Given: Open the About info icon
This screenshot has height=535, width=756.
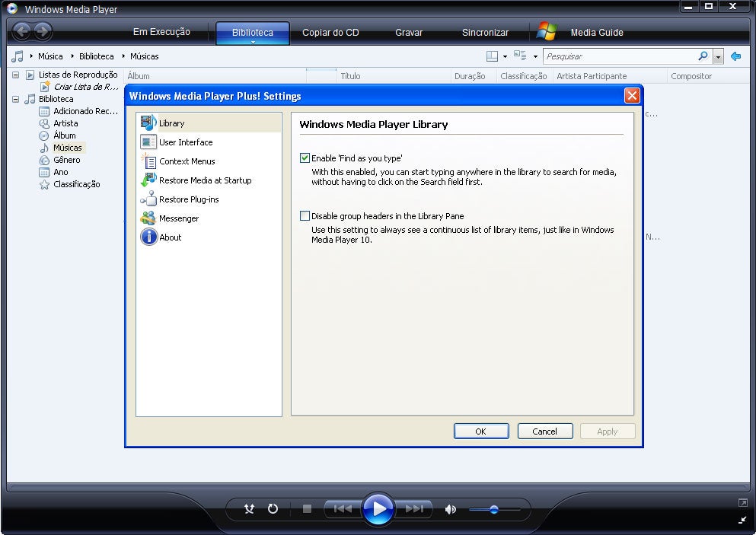Looking at the screenshot, I should pyautogui.click(x=148, y=237).
